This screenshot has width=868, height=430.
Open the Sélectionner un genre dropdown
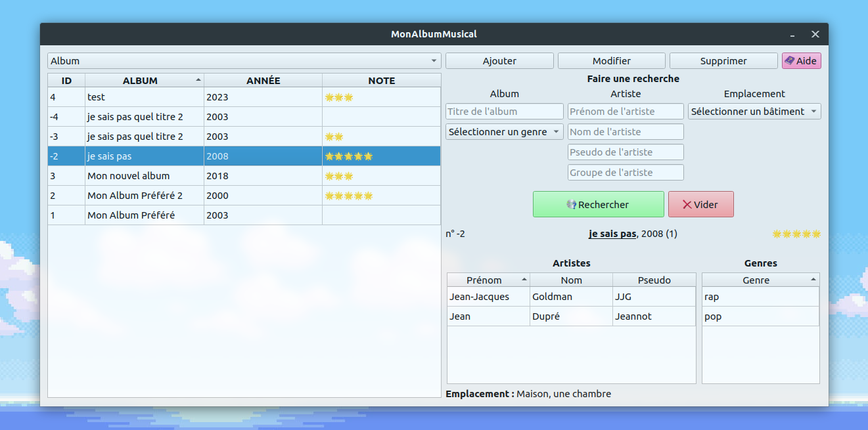504,131
